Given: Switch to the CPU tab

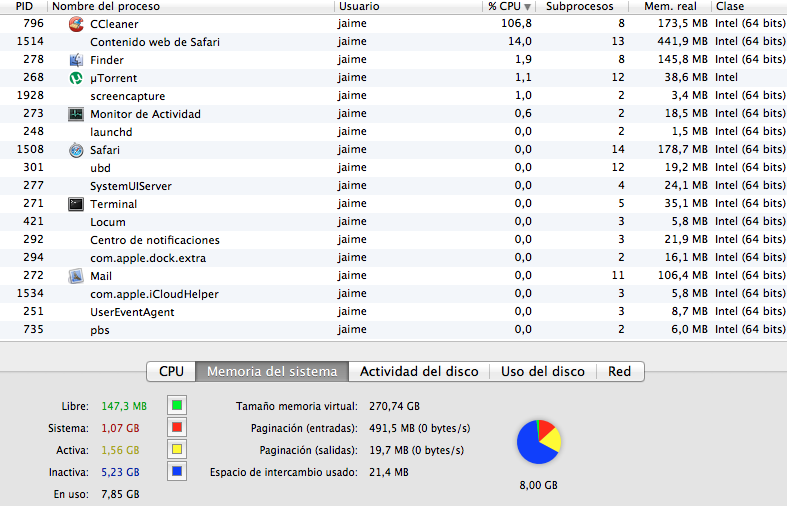Looking at the screenshot, I should (x=171, y=371).
